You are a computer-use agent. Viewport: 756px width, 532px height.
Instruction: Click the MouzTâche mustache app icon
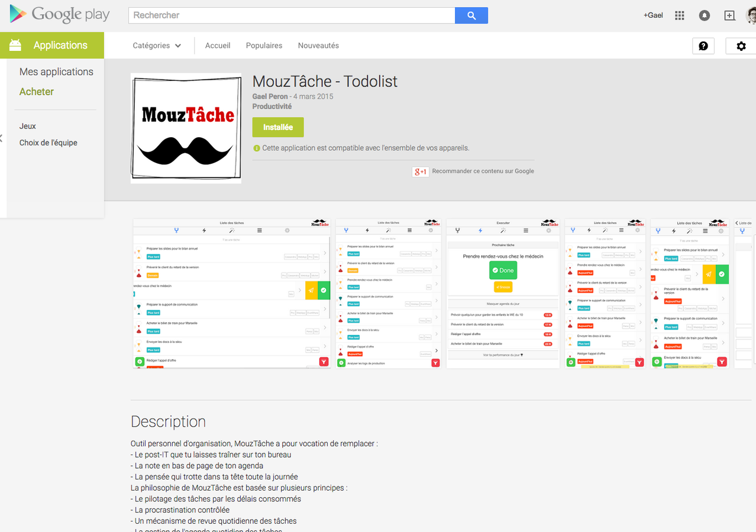186,128
